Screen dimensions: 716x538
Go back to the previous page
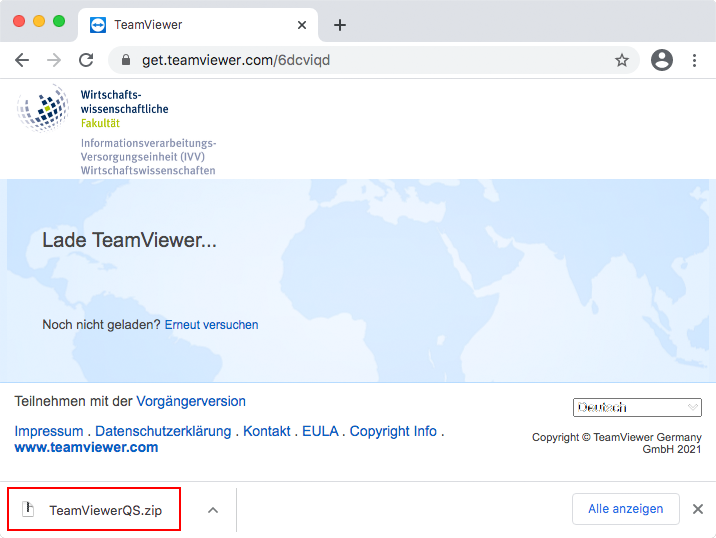(x=21, y=60)
